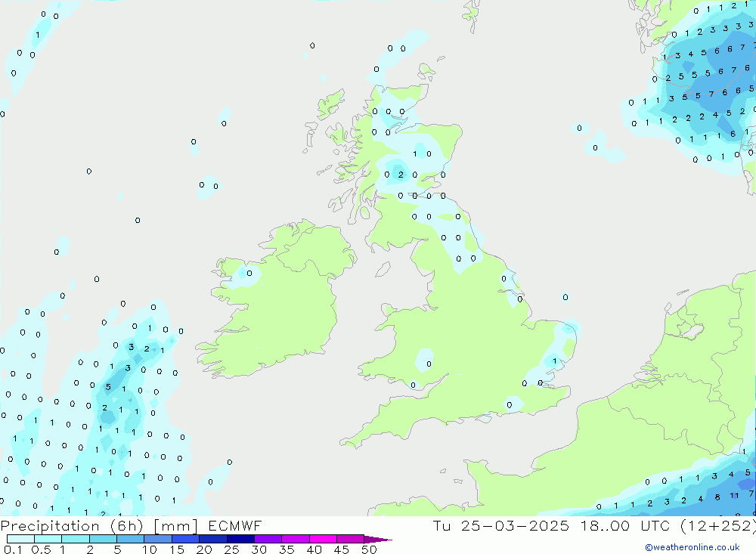Screen dimensions: 756x554
Task: Click the over-50 mm arrow legend tip
Action: tap(377, 540)
